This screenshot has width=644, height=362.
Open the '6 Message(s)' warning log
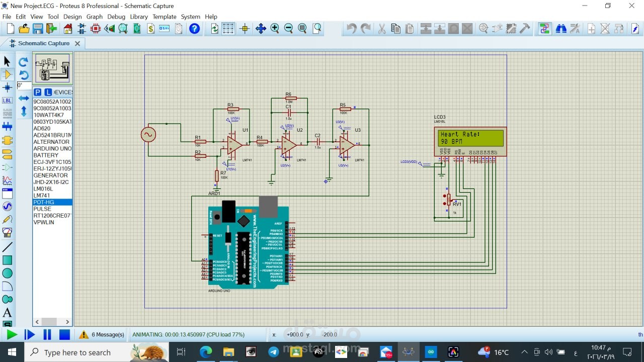coord(102,334)
